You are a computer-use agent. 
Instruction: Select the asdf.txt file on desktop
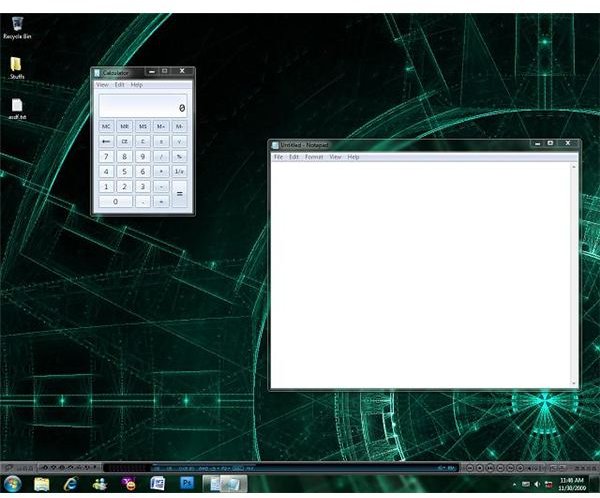[x=17, y=109]
